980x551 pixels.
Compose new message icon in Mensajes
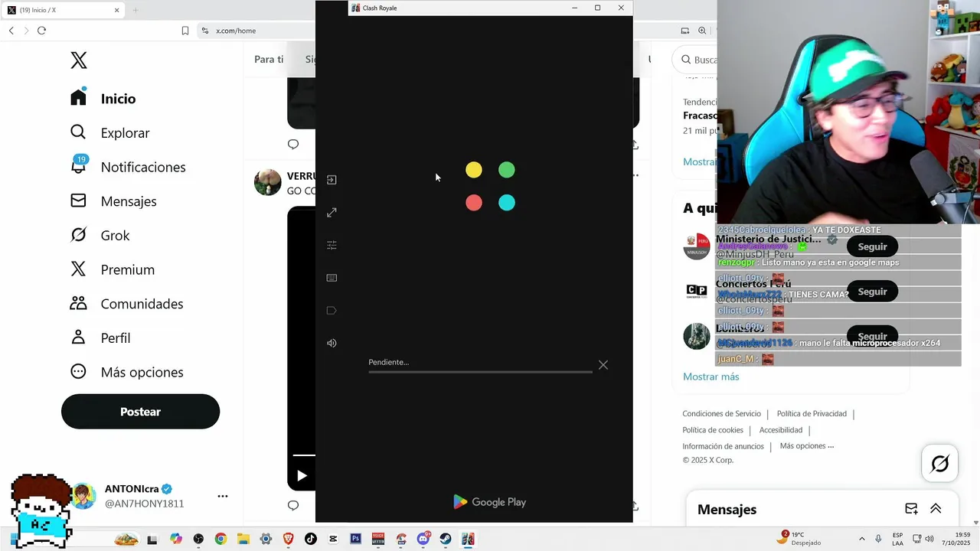coord(911,509)
